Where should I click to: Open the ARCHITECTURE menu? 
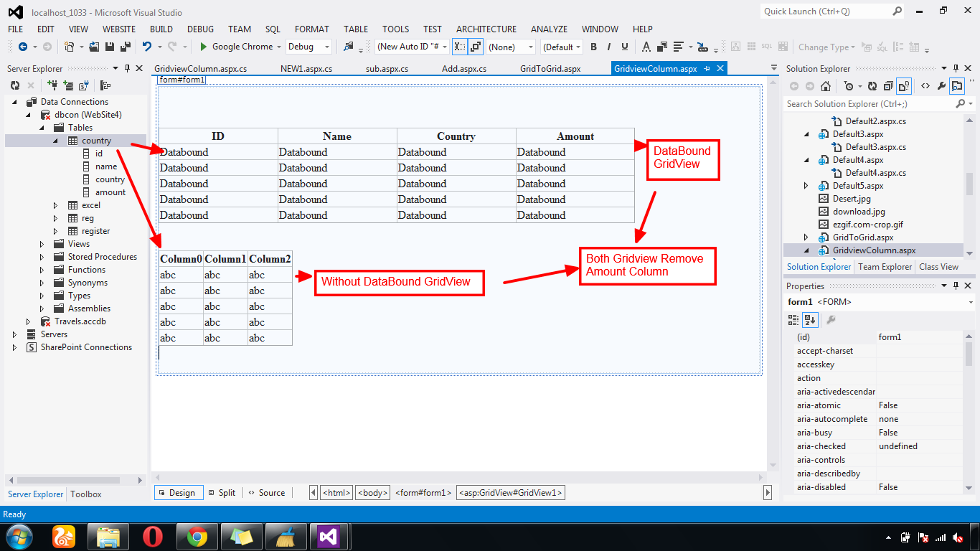click(x=486, y=29)
